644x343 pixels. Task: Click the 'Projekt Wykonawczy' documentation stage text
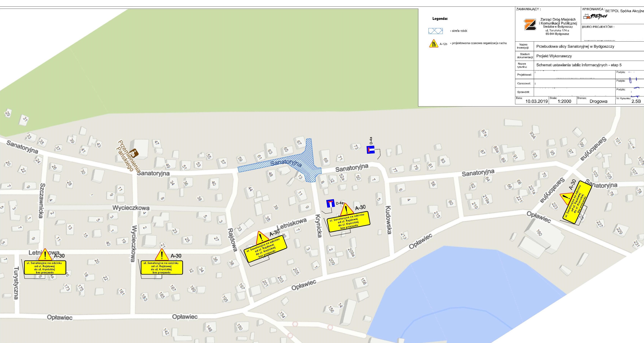coord(554,56)
